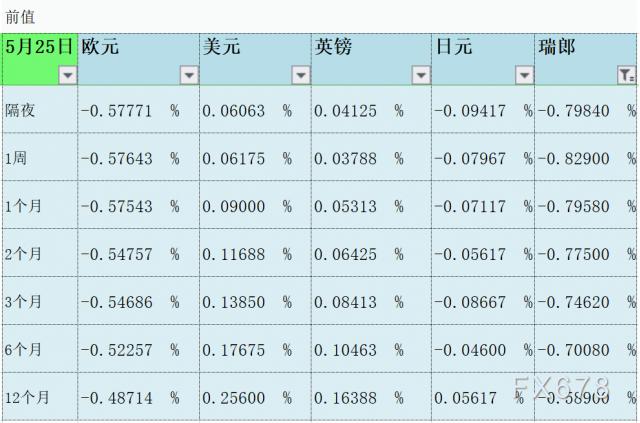Click the cell with value 0.09000

point(255,205)
